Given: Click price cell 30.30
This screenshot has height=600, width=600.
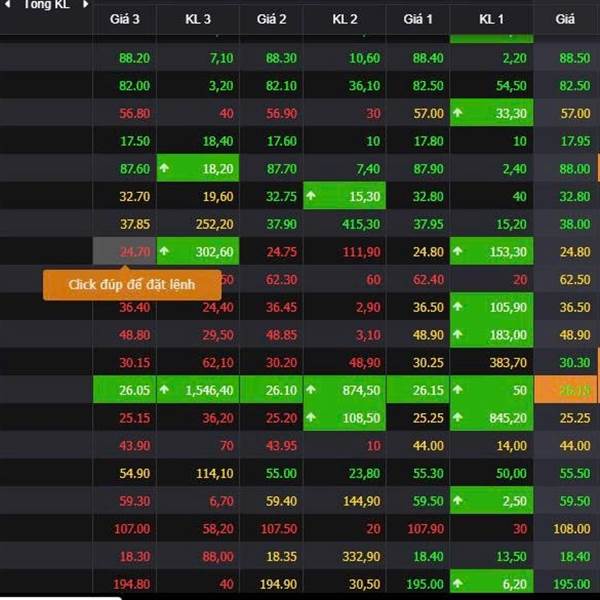Looking at the screenshot, I should click(566, 362).
